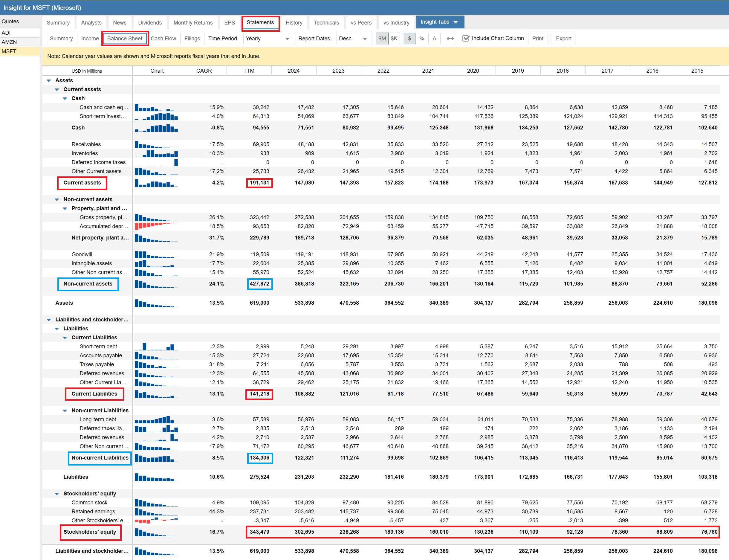The width and height of the screenshot is (729, 560).
Task: Select the $ dollar value display button
Action: tap(409, 39)
